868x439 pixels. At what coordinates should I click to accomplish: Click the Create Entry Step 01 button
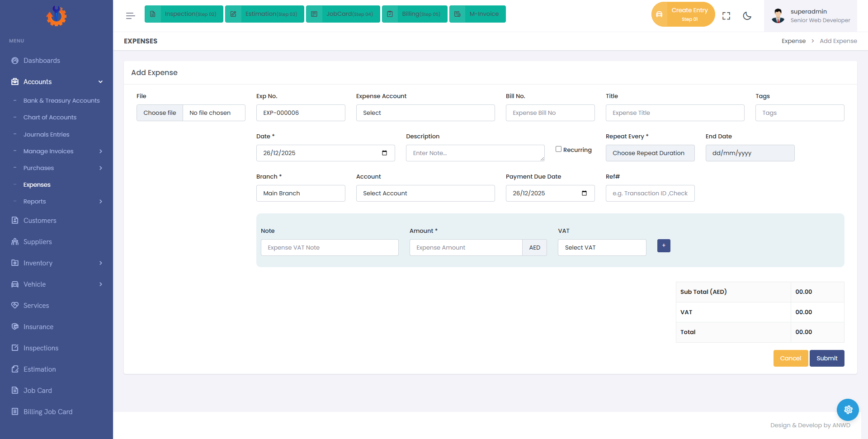tap(683, 14)
